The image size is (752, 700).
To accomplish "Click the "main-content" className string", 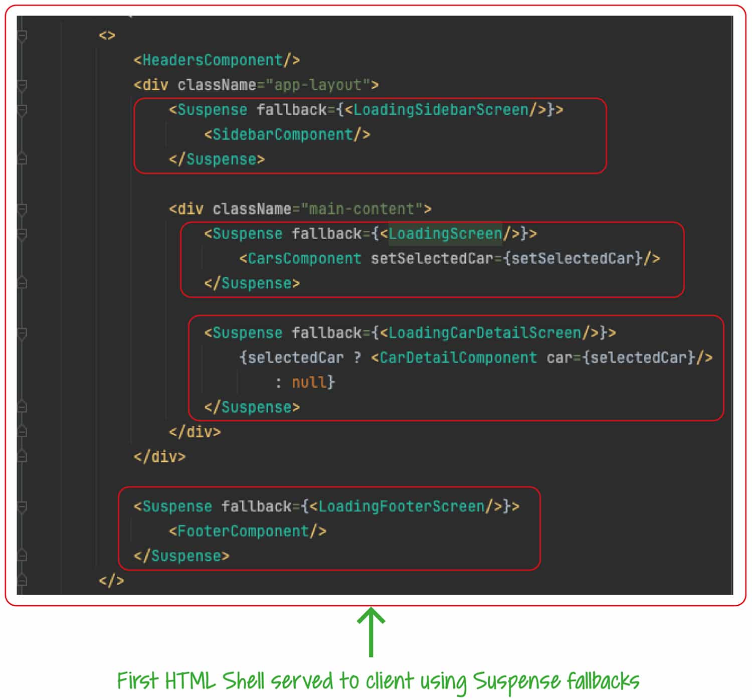I will pos(361,209).
